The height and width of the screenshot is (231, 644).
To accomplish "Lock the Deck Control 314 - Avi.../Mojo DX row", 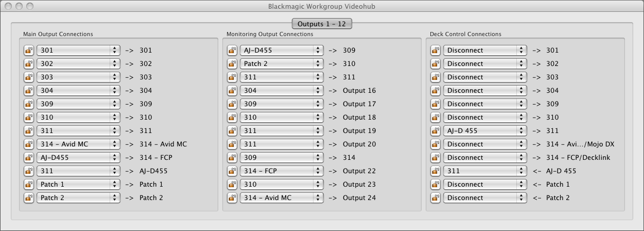I will pyautogui.click(x=436, y=144).
